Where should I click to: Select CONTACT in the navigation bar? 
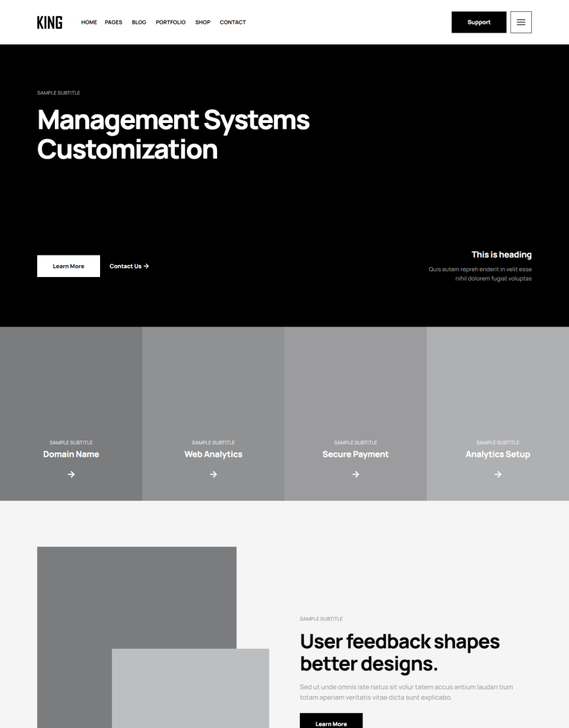[x=233, y=22]
